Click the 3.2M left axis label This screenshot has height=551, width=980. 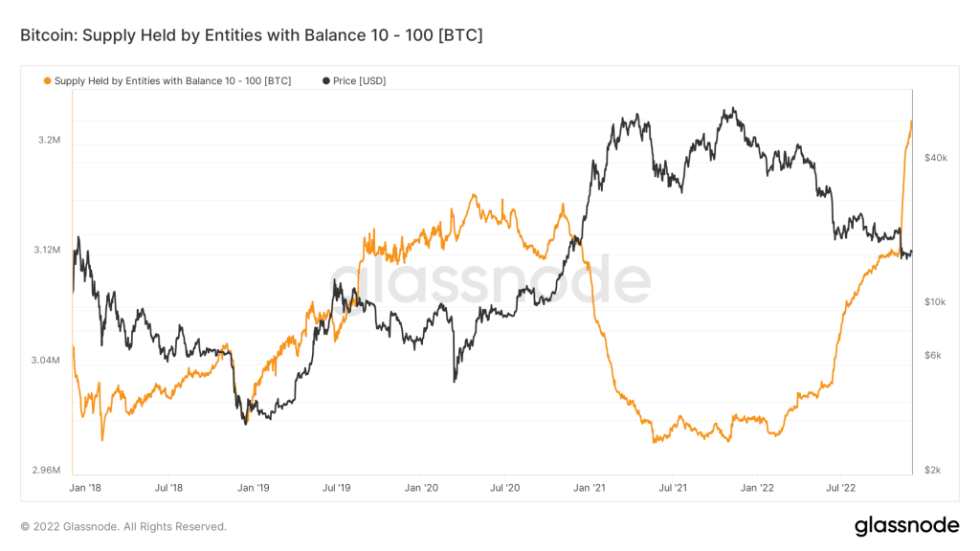tap(50, 141)
